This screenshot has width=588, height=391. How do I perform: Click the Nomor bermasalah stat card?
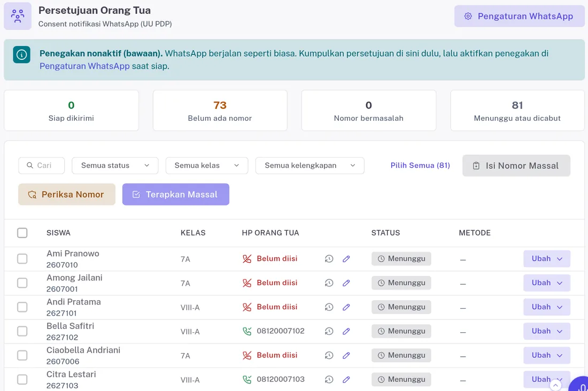pos(369,110)
